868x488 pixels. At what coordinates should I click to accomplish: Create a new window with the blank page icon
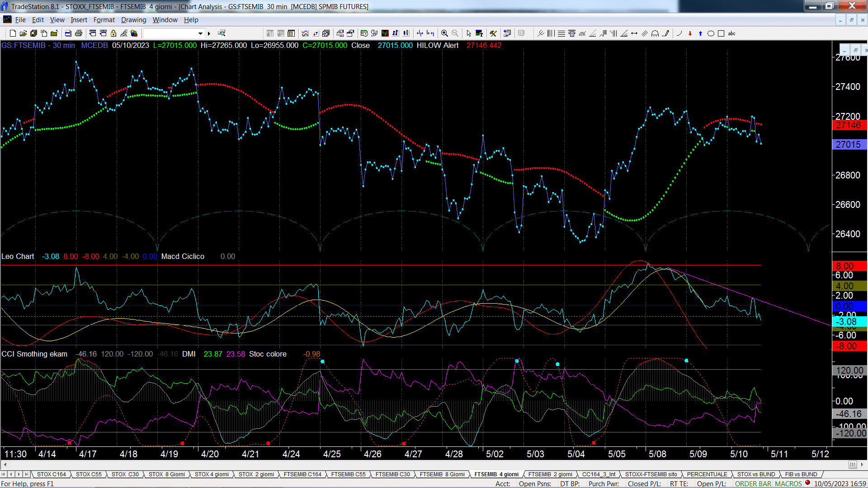click(13, 33)
